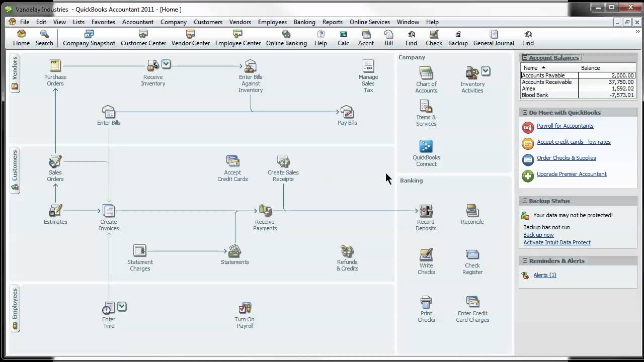Sort accounts by Name column header
This screenshot has width=644, height=362.
coord(549,68)
